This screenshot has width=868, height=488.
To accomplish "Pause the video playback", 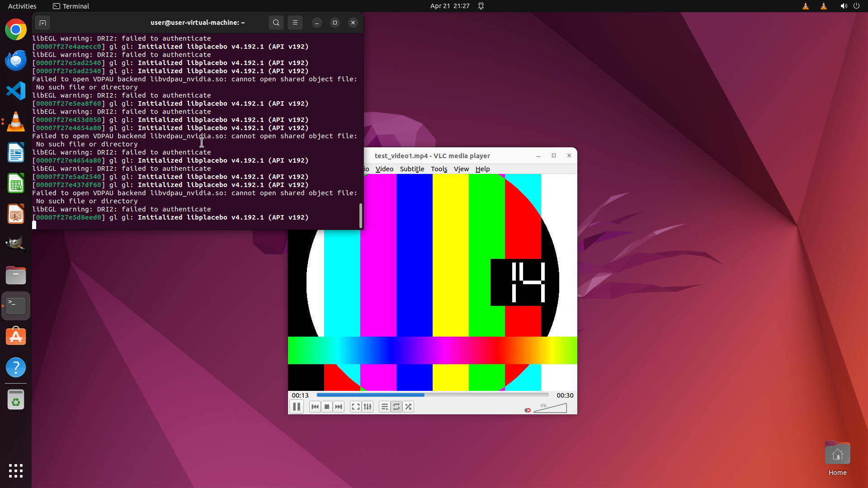I will click(297, 407).
